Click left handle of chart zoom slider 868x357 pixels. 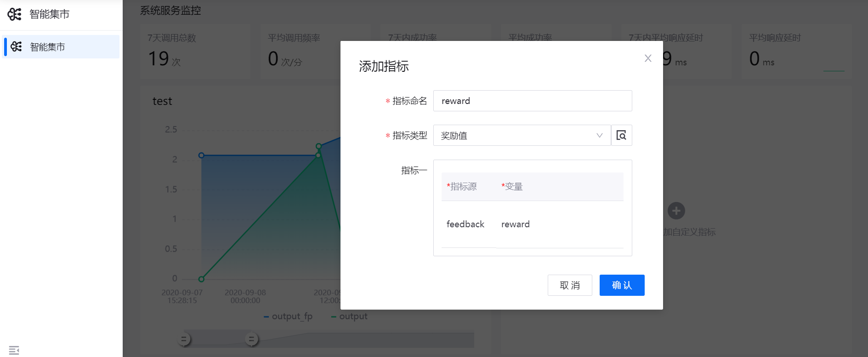click(x=184, y=340)
